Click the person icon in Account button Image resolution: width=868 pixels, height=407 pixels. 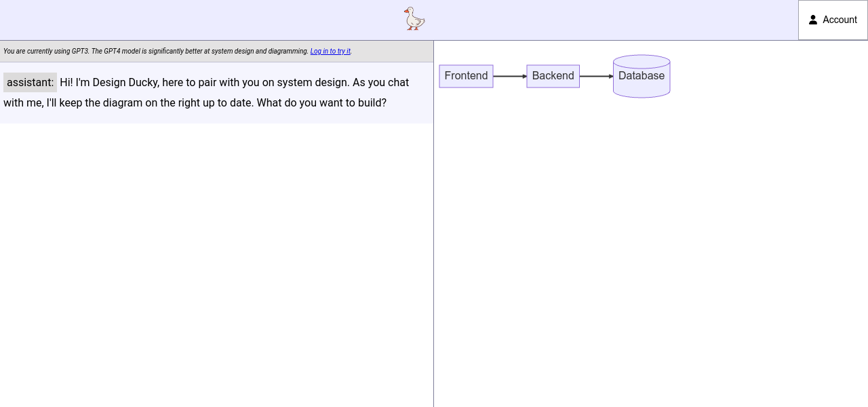coord(813,20)
